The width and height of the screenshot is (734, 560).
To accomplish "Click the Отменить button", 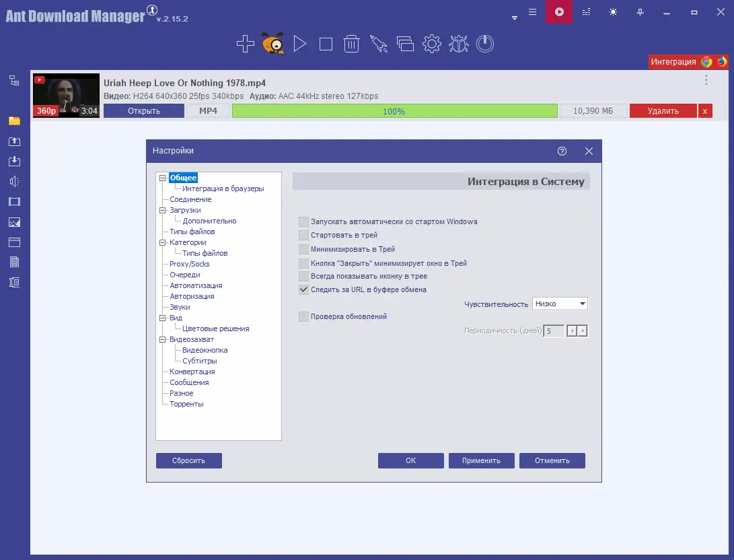I will [552, 461].
